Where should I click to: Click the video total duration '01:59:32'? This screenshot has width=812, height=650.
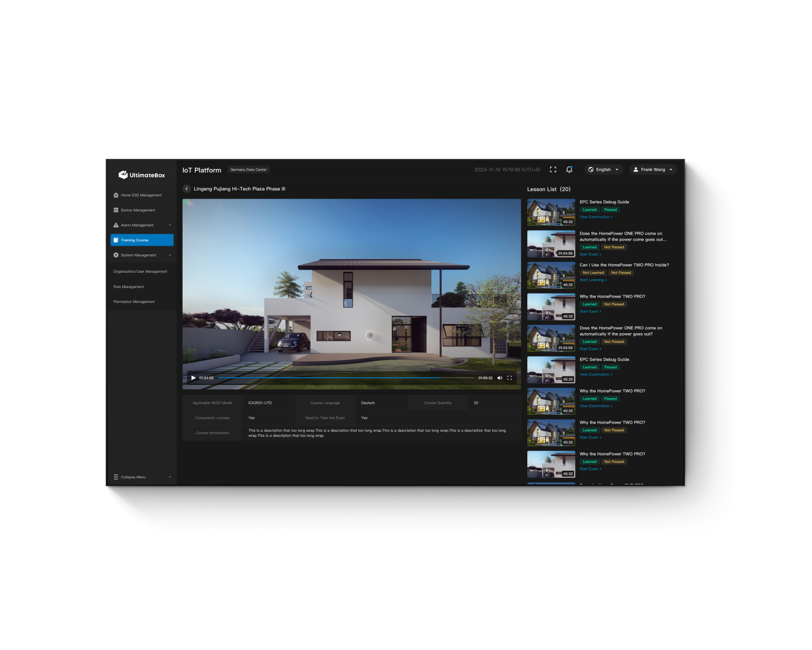(485, 378)
